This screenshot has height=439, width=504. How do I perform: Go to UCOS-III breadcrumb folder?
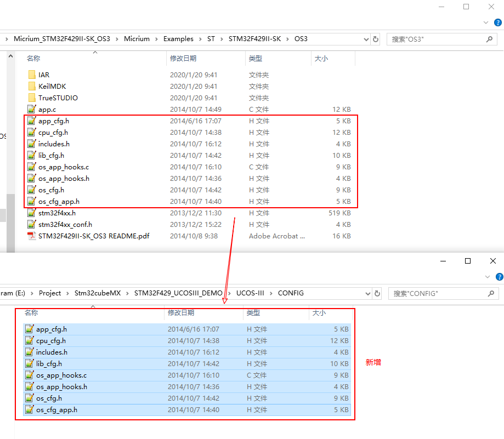click(x=250, y=293)
